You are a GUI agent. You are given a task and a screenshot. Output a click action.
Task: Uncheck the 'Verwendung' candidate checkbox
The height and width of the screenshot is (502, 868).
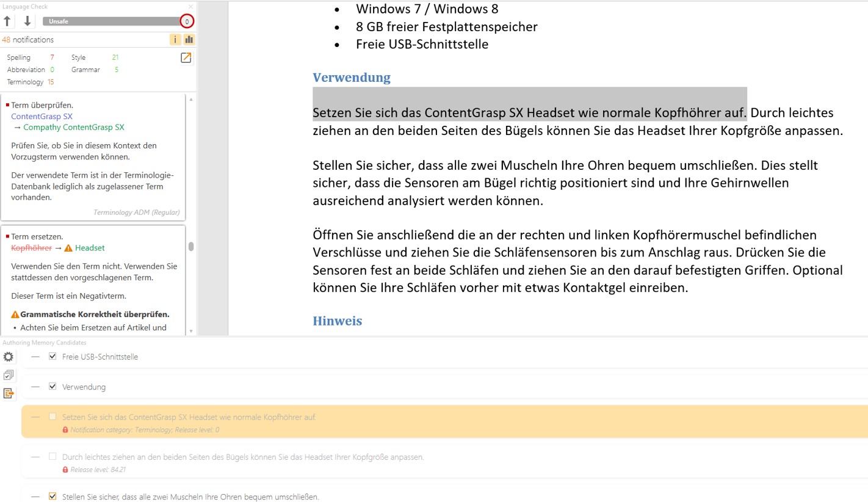point(52,387)
